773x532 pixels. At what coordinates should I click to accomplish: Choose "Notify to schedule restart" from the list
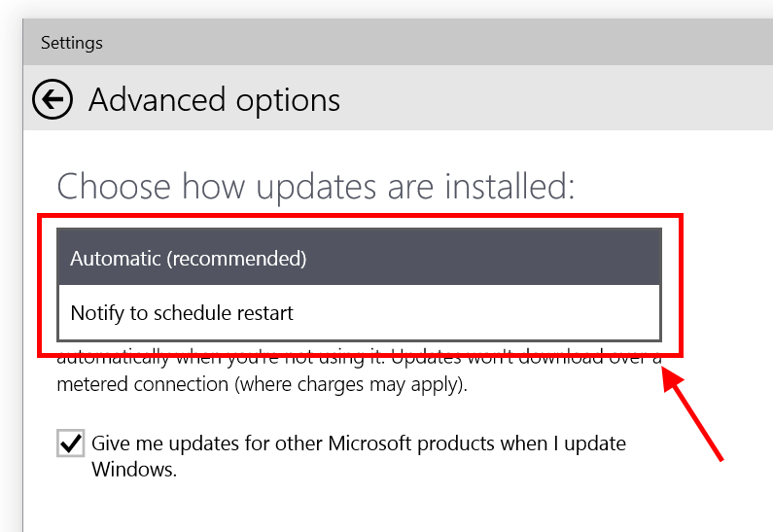point(359,313)
